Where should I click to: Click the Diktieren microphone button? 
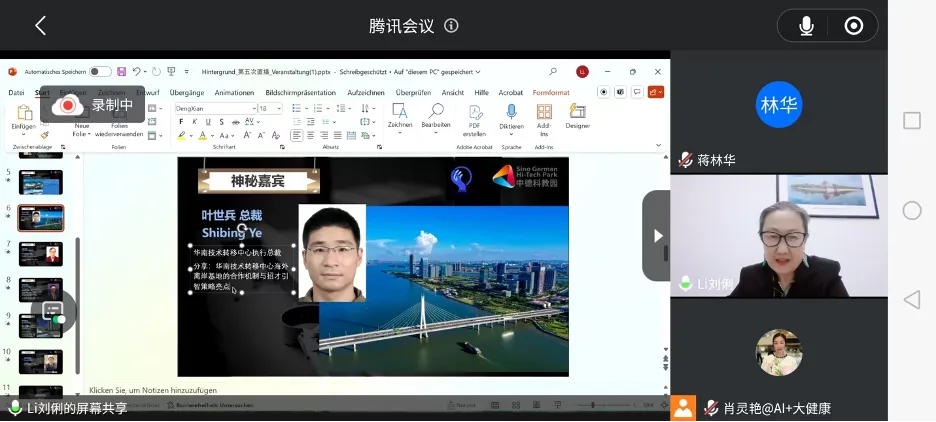pyautogui.click(x=512, y=118)
